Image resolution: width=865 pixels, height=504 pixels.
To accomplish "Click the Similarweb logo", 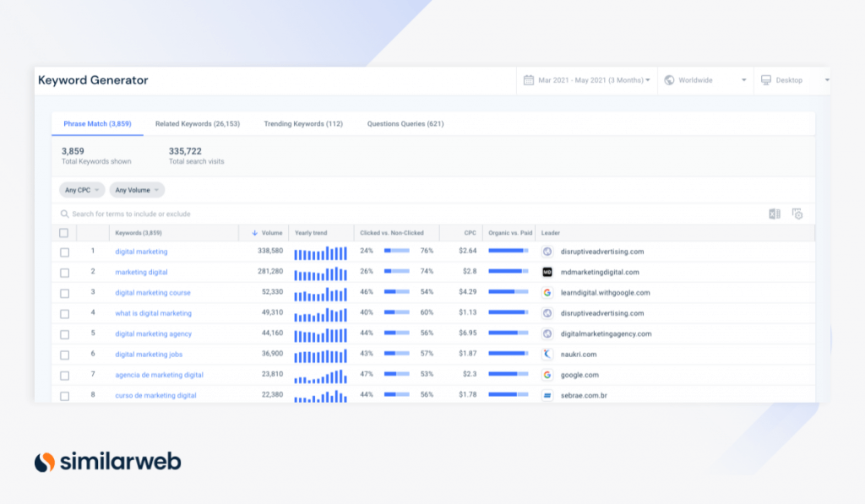I will click(107, 462).
